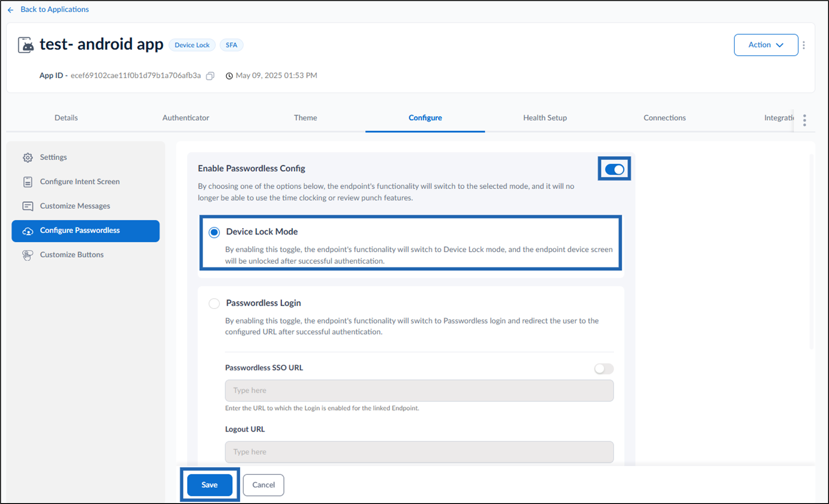Viewport: 829px width, 504px height.
Task: Open the Theme tab
Action: [306, 118]
